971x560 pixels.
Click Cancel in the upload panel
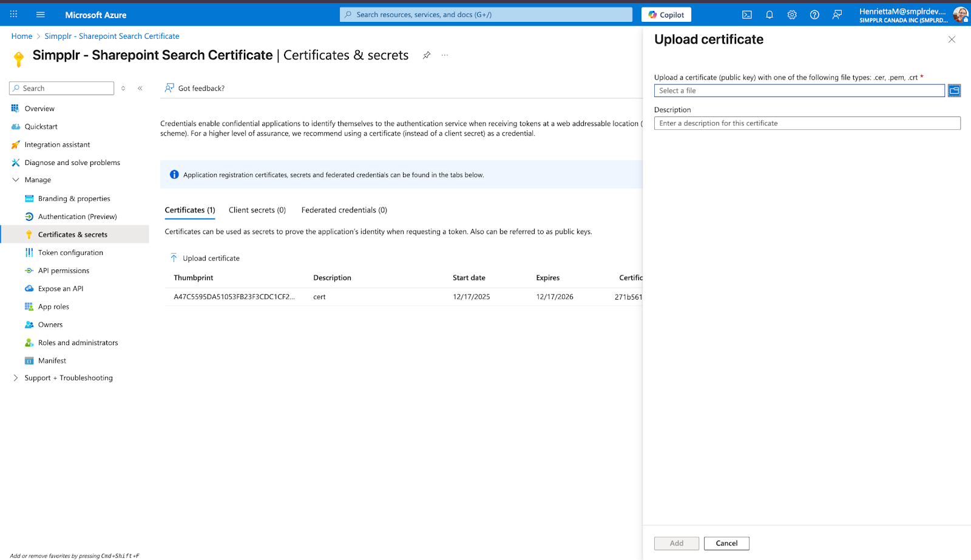[726, 543]
